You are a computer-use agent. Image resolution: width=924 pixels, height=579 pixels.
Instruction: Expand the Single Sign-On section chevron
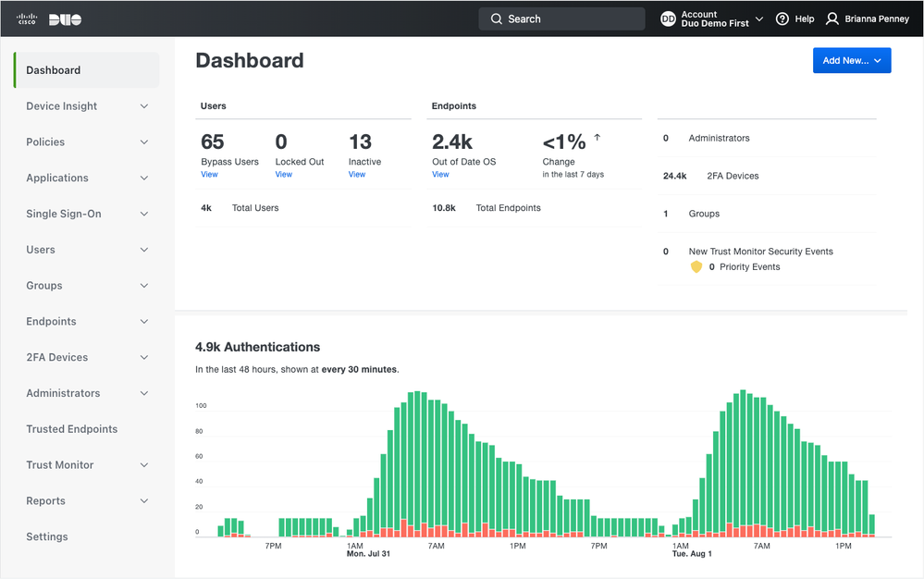144,214
